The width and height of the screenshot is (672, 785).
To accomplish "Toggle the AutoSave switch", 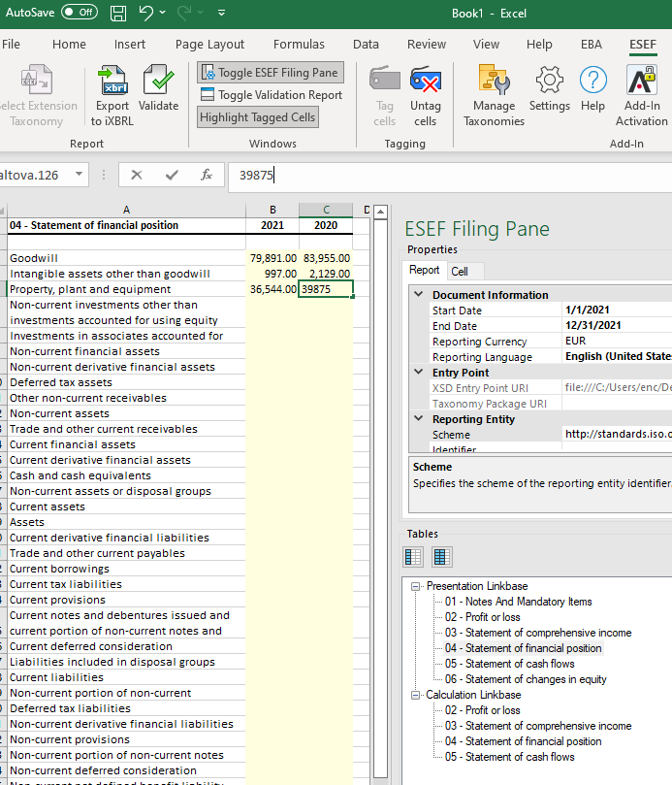I will pyautogui.click(x=79, y=13).
